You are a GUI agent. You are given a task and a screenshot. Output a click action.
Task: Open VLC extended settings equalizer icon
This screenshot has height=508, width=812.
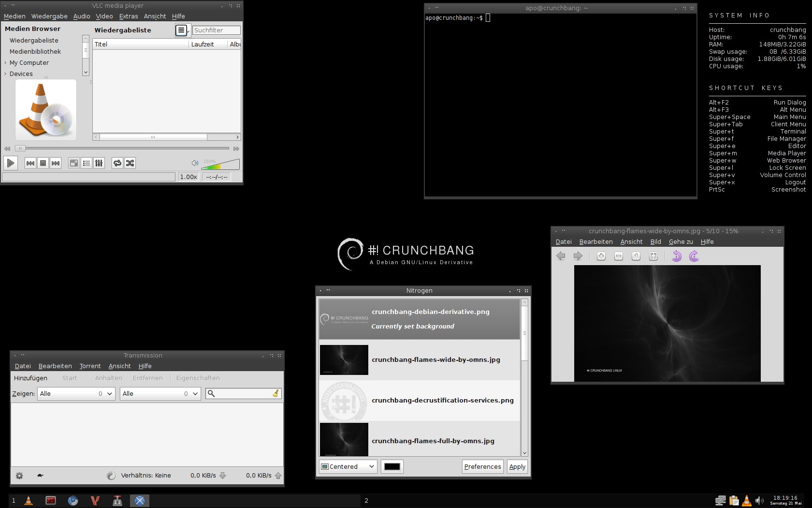[x=99, y=163]
